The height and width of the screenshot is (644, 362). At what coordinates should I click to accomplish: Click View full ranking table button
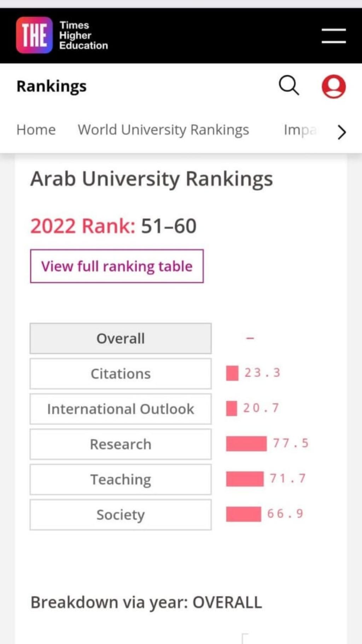117,266
